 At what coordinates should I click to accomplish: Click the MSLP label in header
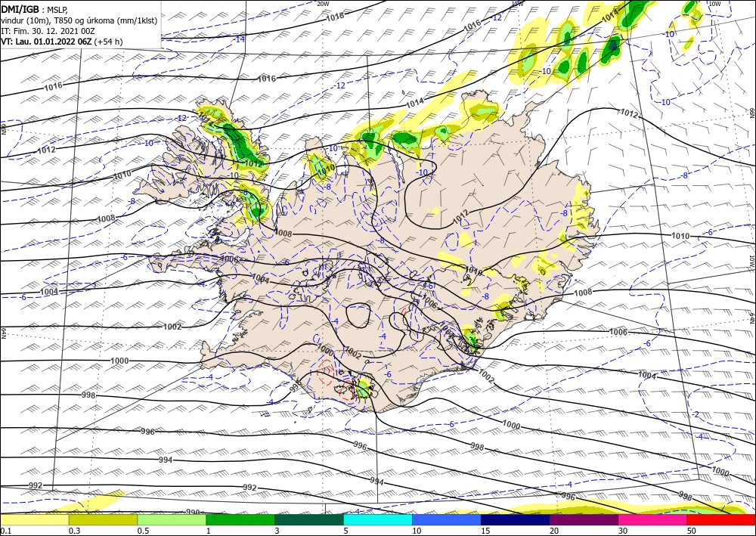pyautogui.click(x=58, y=9)
